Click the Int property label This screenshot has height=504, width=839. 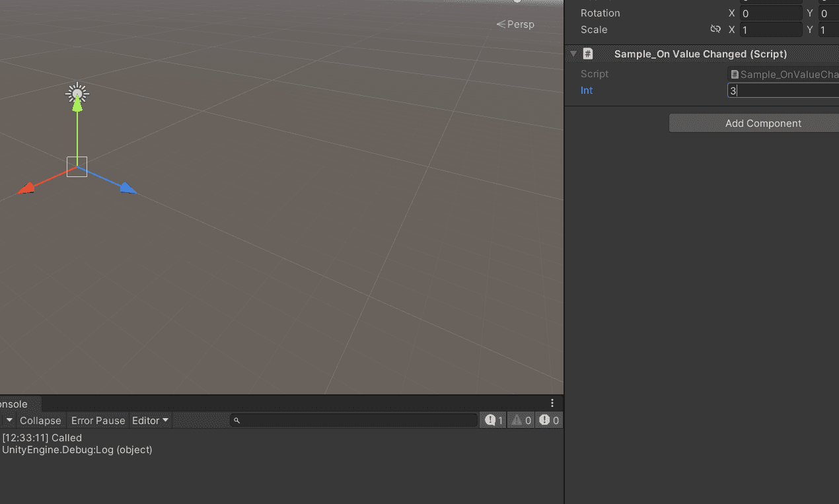(x=587, y=90)
